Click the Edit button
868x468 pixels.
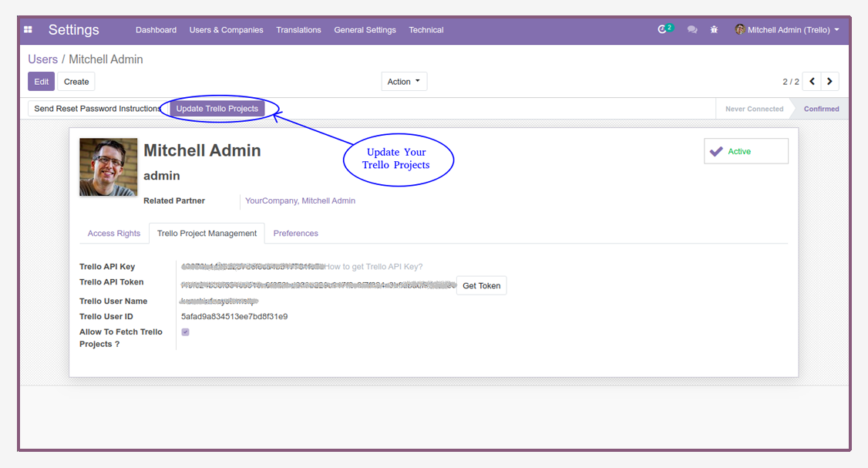pos(42,82)
